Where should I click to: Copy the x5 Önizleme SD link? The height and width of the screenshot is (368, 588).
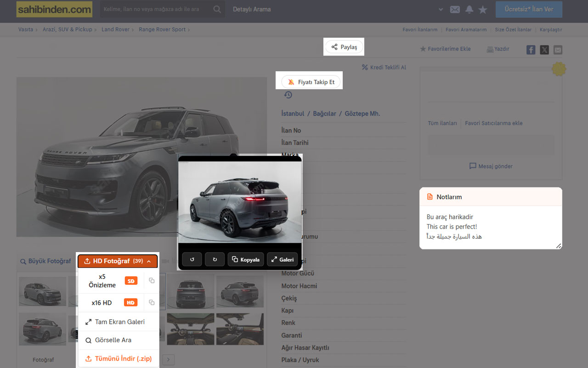click(x=152, y=281)
